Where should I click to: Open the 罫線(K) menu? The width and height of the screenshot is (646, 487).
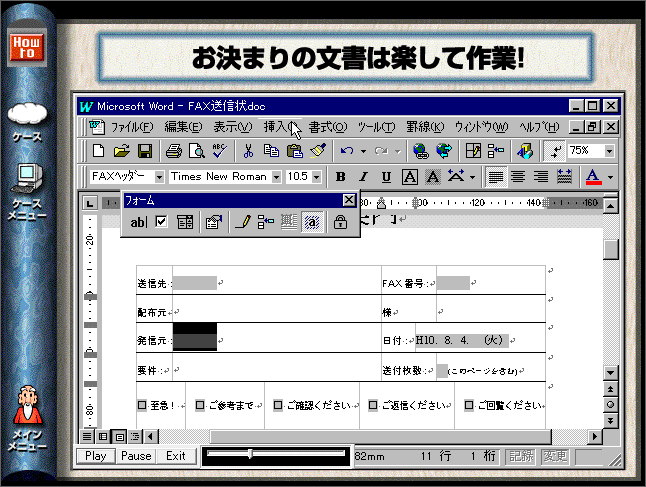tap(425, 127)
